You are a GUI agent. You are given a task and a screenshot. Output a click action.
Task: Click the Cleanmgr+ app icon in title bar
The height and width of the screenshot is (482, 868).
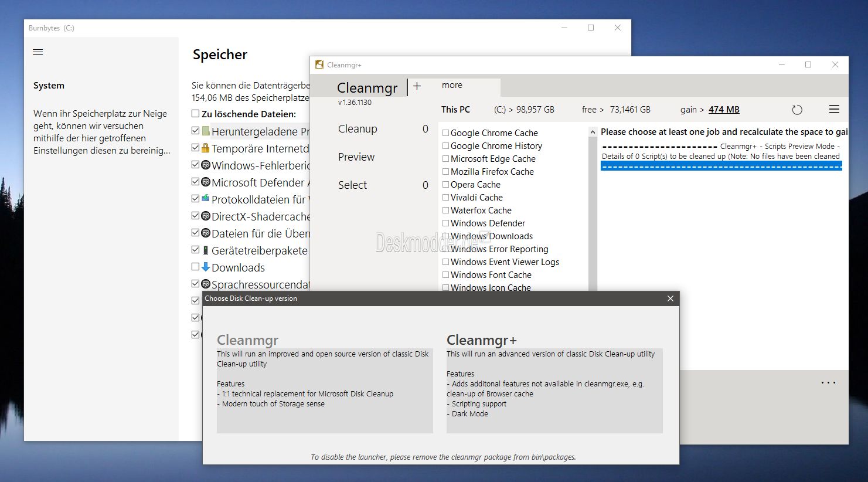click(319, 65)
